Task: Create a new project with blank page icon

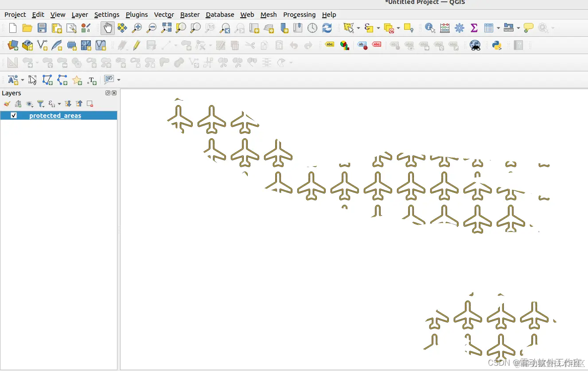Action: (x=13, y=28)
